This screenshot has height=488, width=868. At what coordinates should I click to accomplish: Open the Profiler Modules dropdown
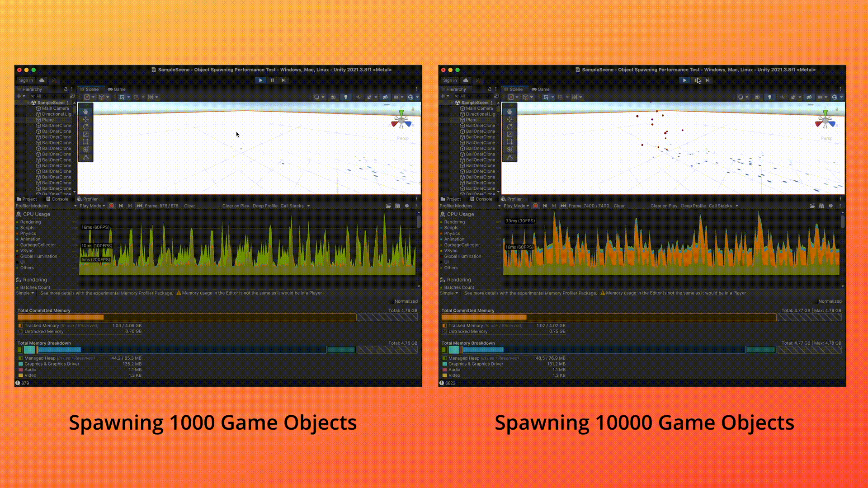(x=45, y=206)
